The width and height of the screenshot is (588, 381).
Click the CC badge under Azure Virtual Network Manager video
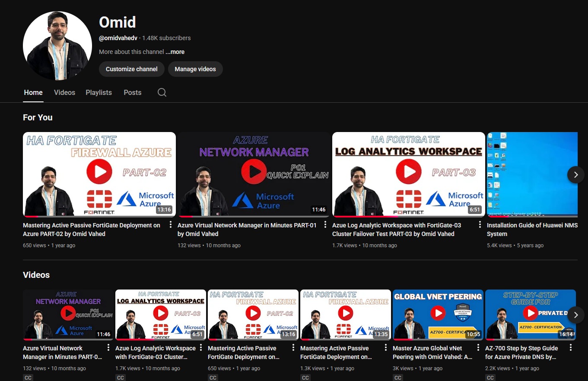click(28, 378)
